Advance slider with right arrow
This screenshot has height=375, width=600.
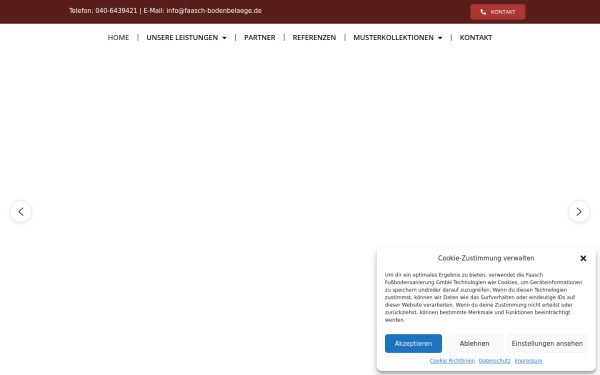point(579,212)
